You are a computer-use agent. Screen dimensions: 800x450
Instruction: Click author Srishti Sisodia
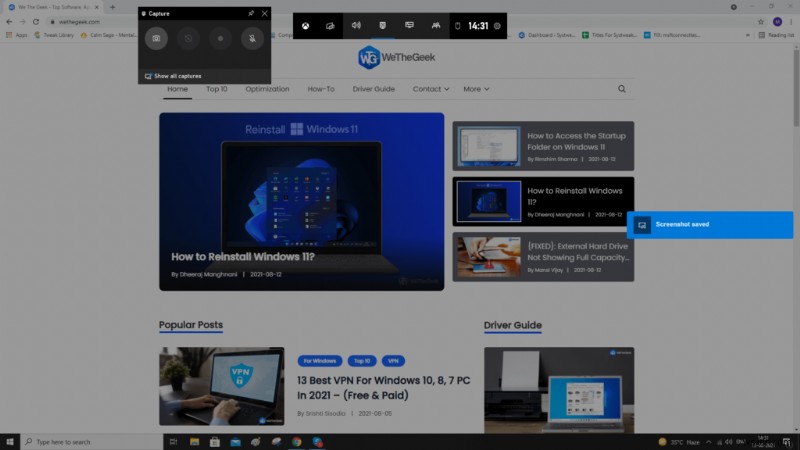pyautogui.click(x=325, y=413)
